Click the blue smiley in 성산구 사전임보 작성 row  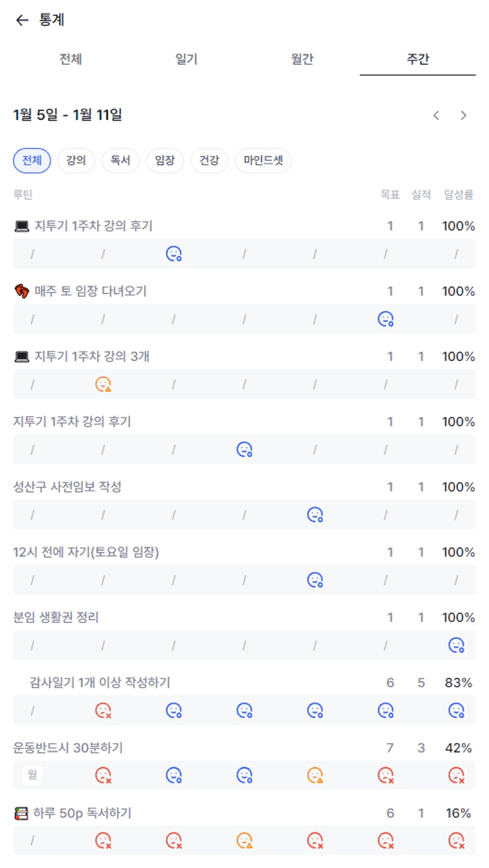pos(315,515)
